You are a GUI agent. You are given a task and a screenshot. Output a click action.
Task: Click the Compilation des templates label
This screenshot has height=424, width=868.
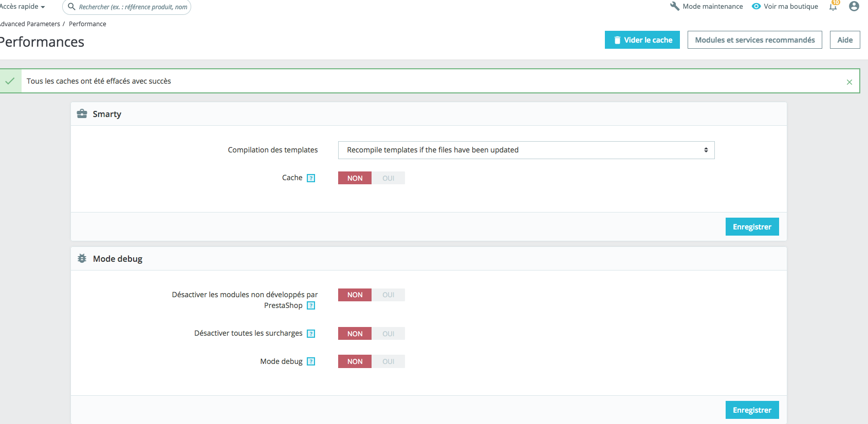pos(273,150)
